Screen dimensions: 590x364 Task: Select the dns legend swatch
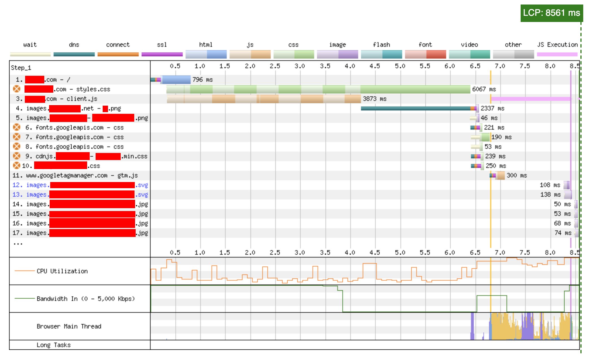click(x=74, y=54)
